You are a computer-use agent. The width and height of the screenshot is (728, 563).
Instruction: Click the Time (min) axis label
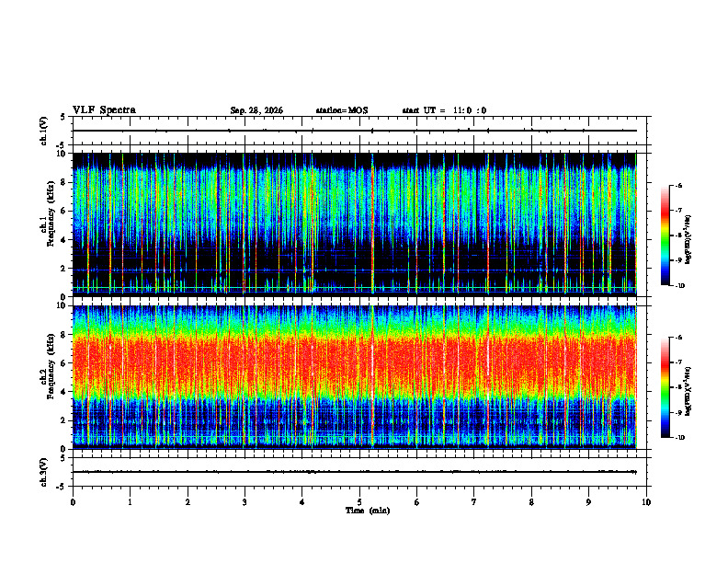pos(368,511)
